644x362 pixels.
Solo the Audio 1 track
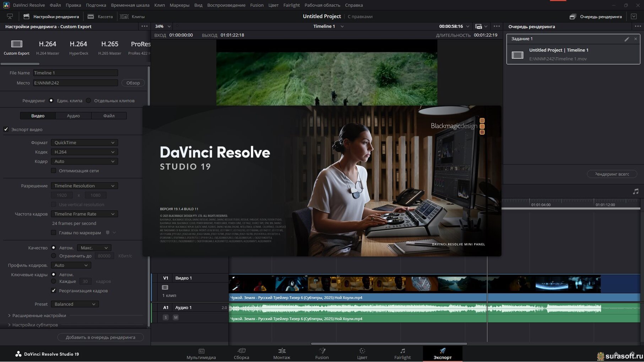166,317
